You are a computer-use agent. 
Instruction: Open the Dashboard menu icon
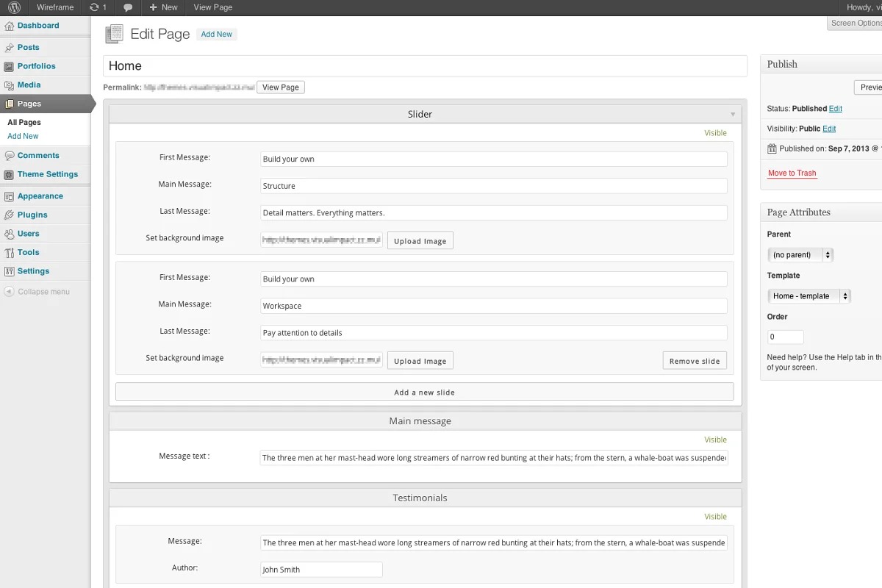9,26
